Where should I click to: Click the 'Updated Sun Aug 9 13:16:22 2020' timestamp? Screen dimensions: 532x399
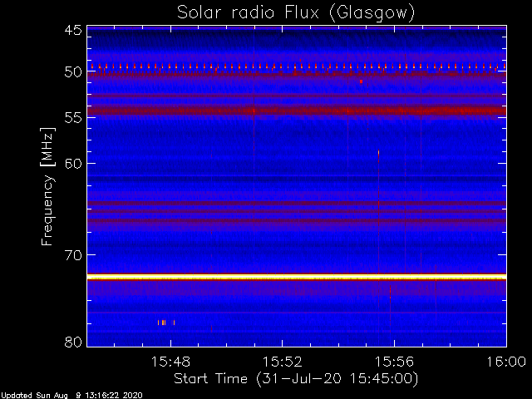pos(71,396)
